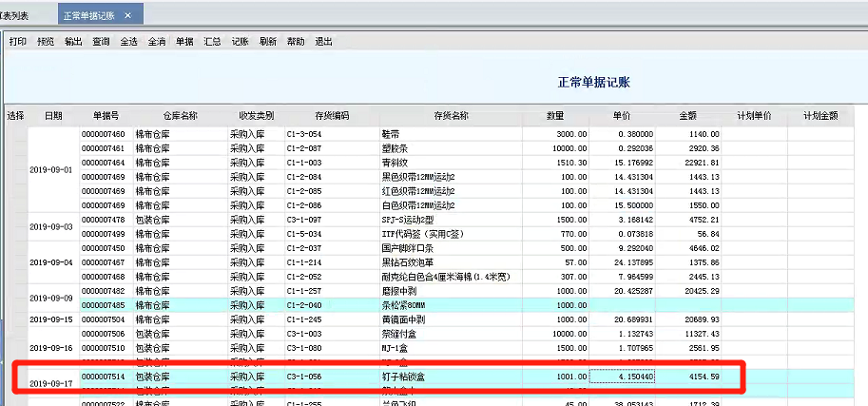Image resolution: width=868 pixels, height=406 pixels.
Task: Click the 计划金额 column header
Action: pyautogui.click(x=820, y=116)
